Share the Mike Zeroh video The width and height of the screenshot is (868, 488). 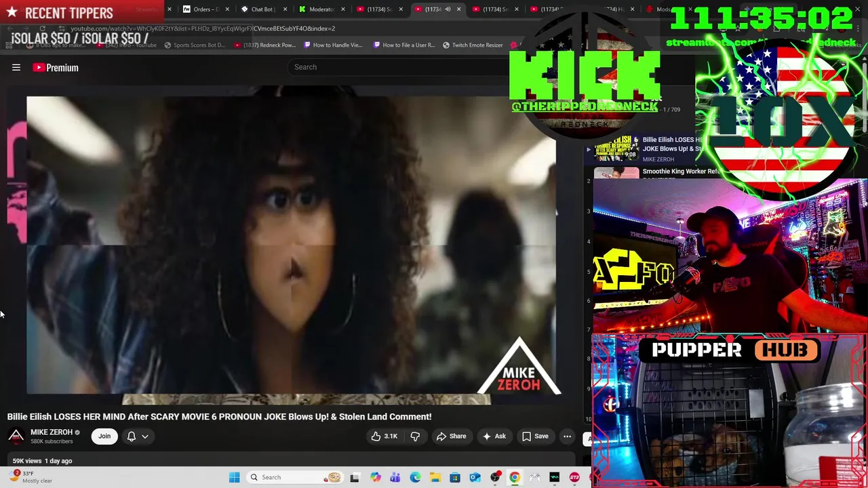click(x=451, y=436)
